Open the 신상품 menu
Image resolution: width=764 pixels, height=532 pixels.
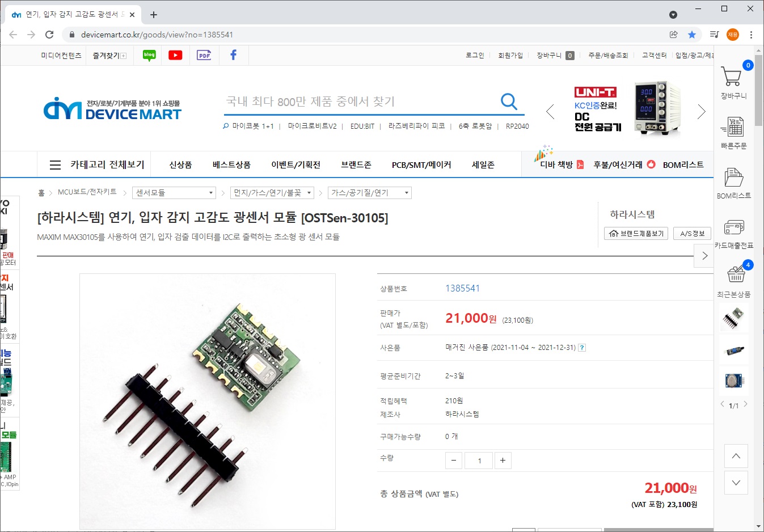click(x=180, y=164)
